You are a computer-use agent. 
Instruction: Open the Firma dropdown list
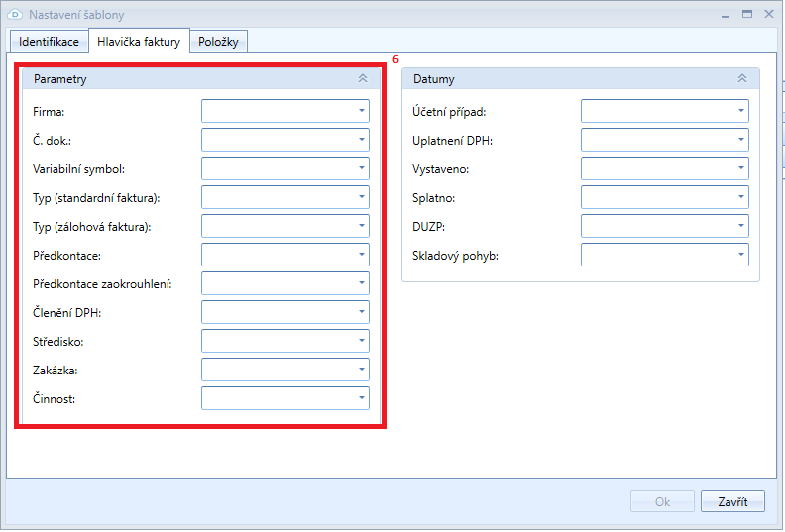pyautogui.click(x=362, y=111)
